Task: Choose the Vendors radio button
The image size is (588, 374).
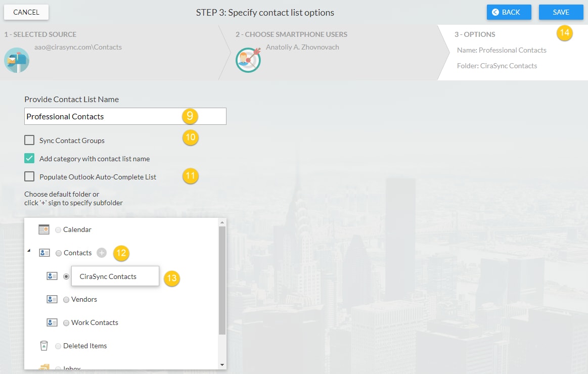Action: pos(66,300)
